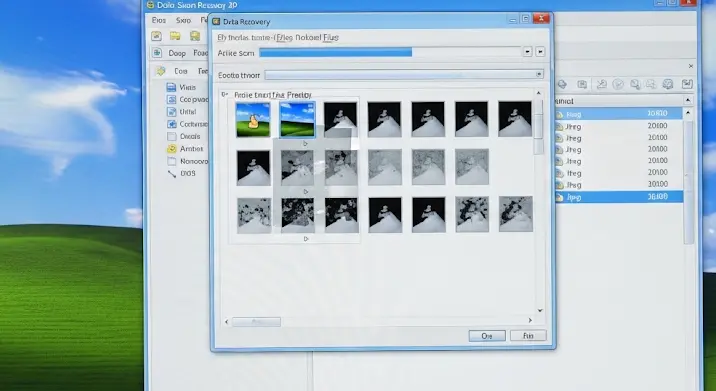This screenshot has width=716, height=391.
Task: Click the left arrow of the horizontal scrollbar
Action: click(226, 322)
